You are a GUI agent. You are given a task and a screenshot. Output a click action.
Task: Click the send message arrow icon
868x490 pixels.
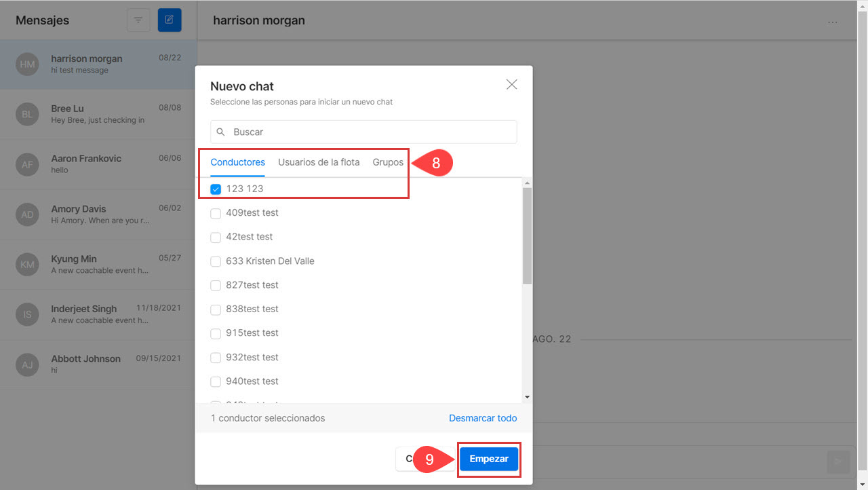click(838, 461)
